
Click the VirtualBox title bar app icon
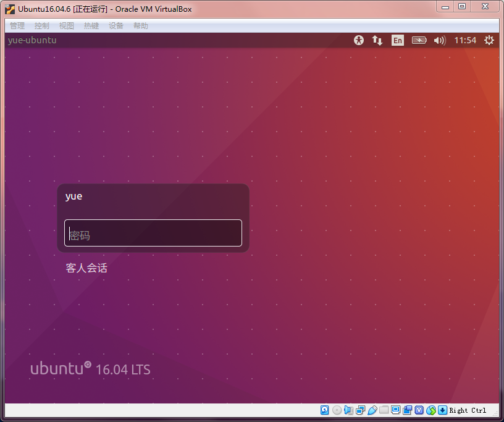point(10,9)
